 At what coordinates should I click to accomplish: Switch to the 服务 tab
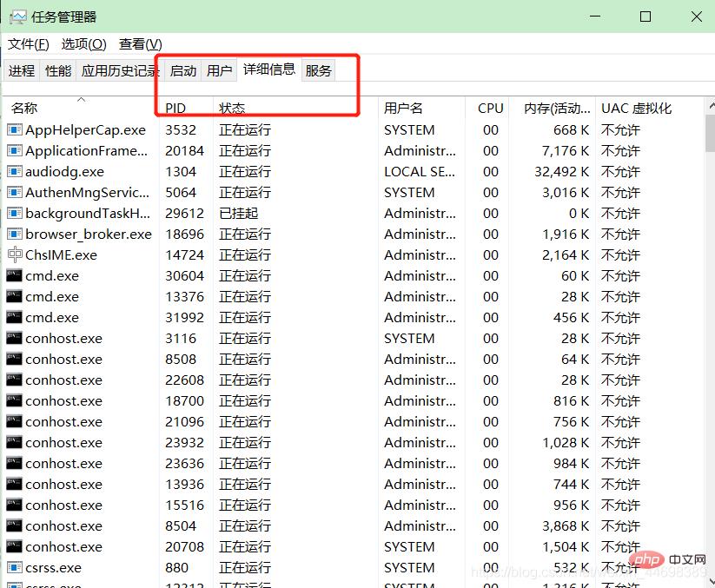click(x=319, y=71)
